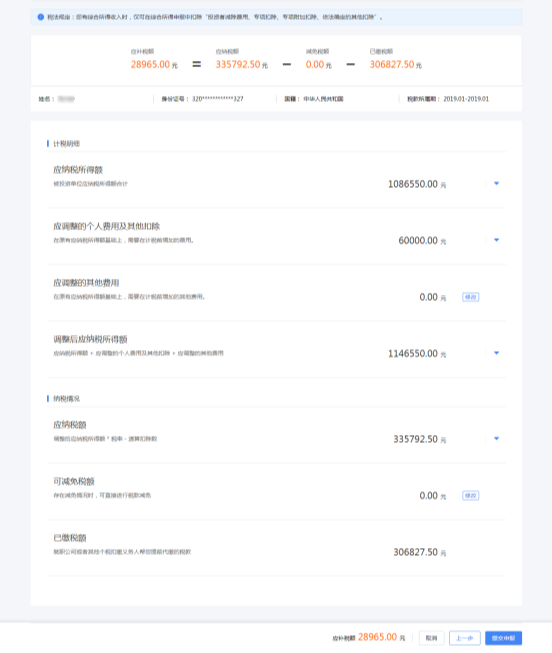Go back with the 上一步 button
This screenshot has width=552, height=653.
point(465,638)
